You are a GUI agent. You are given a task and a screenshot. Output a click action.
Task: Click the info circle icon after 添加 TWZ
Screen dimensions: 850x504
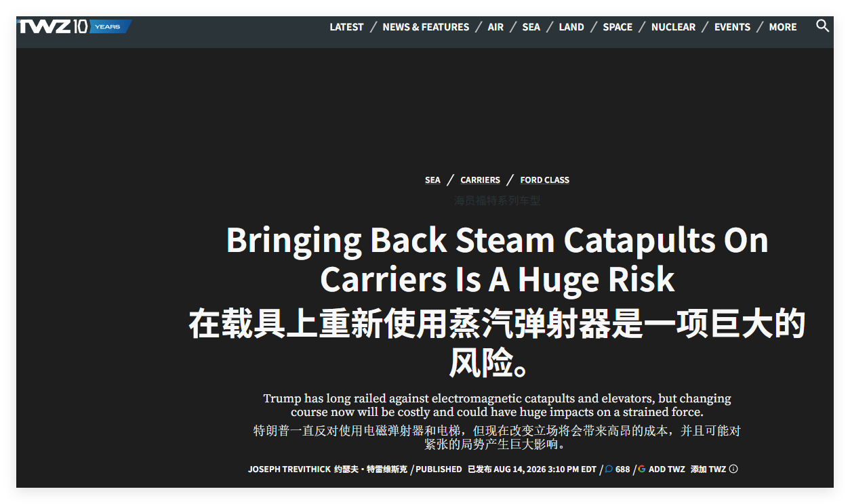click(733, 469)
